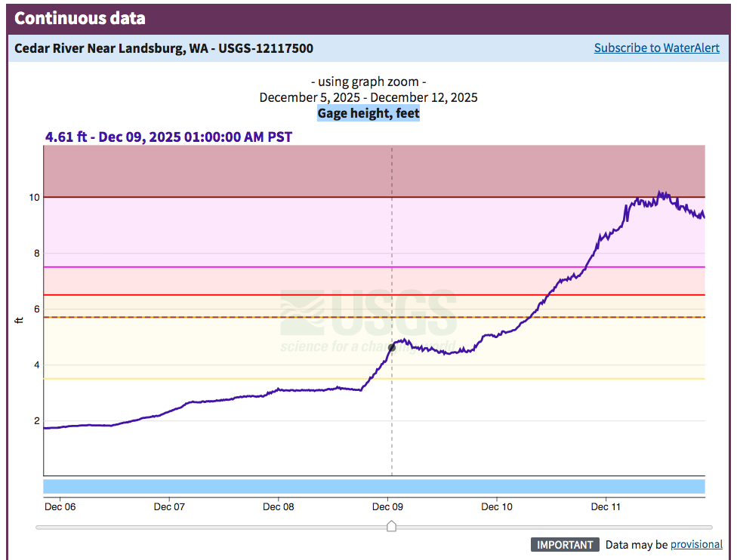Select the Dec 10 tick on the time axis

tap(496, 506)
